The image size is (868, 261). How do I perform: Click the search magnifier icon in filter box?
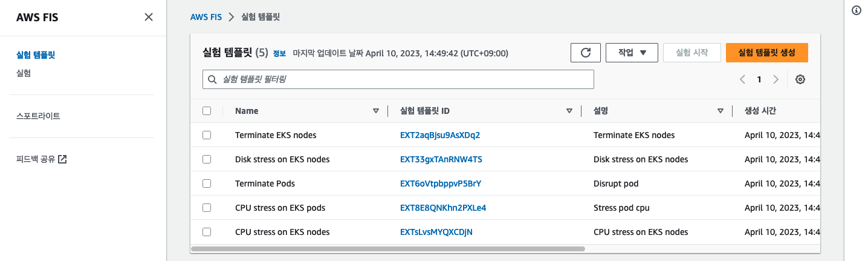click(212, 79)
